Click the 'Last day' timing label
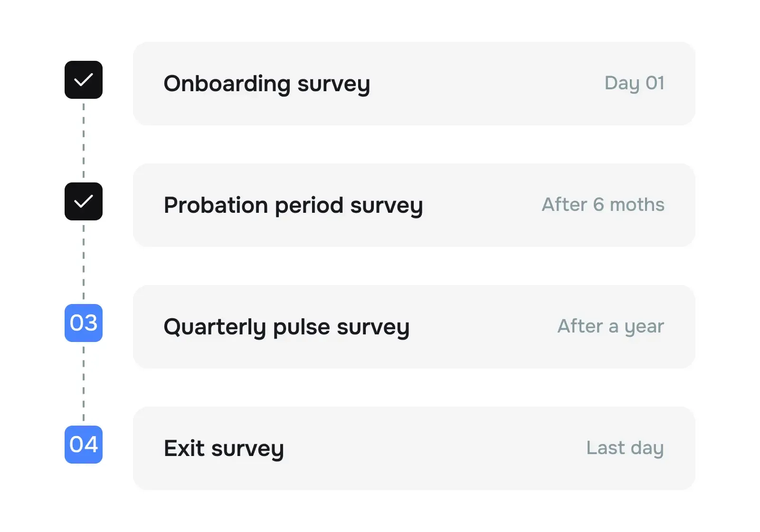The image size is (760, 532). coord(625,448)
